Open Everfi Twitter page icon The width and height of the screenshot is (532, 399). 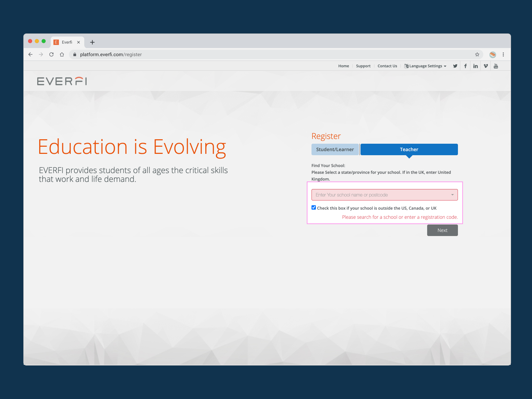tap(455, 66)
